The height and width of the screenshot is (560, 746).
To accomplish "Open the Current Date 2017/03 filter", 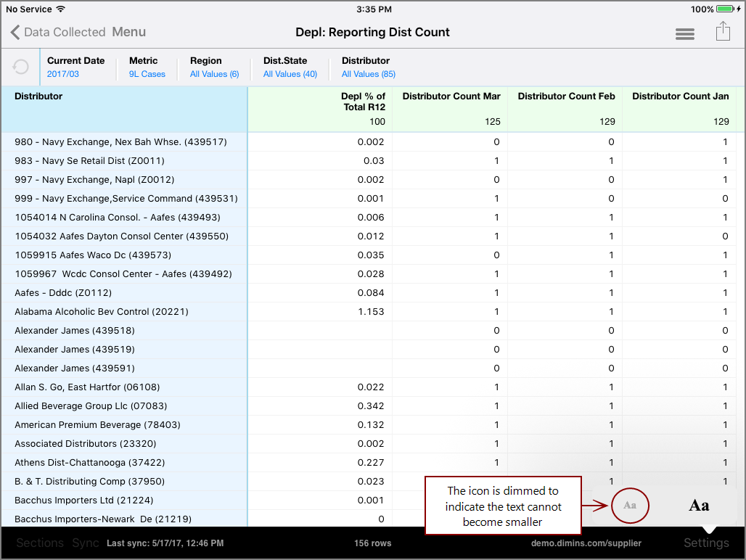I will click(x=75, y=67).
